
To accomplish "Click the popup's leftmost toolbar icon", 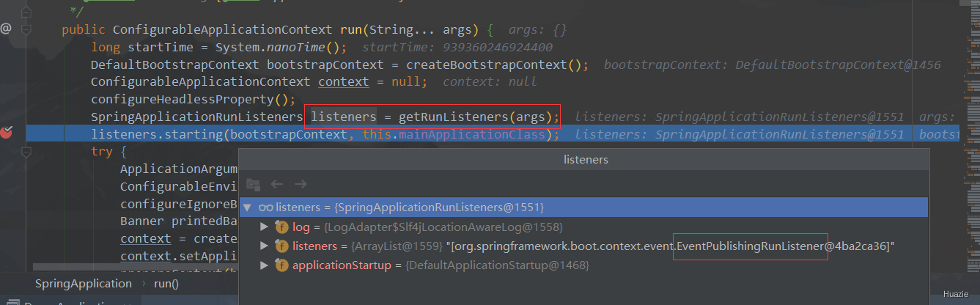I will 253,184.
